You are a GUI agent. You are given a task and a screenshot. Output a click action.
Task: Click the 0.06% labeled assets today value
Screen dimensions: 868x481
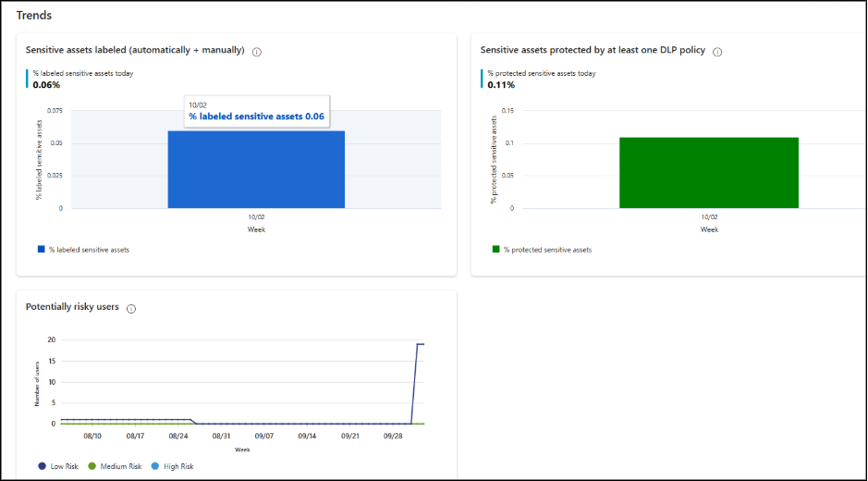(46, 85)
